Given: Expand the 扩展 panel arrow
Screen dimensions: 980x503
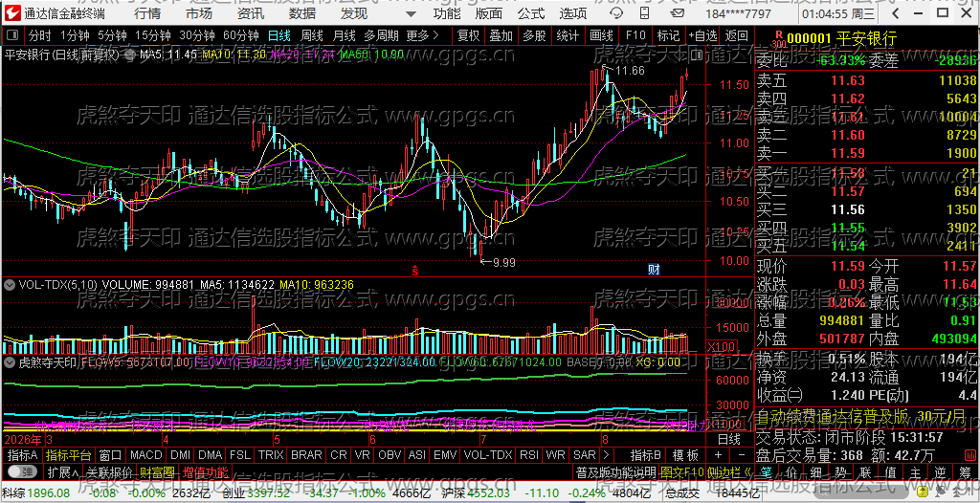Looking at the screenshot, I should click(x=63, y=471).
